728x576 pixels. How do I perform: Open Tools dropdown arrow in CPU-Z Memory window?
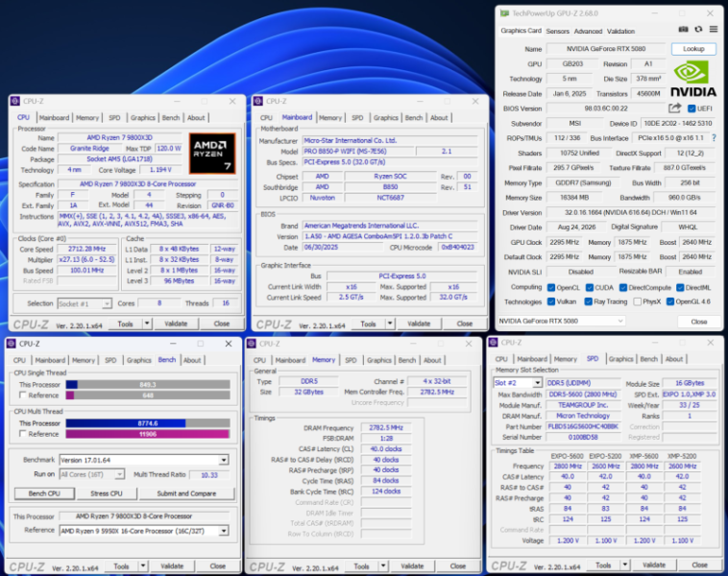coord(383,565)
